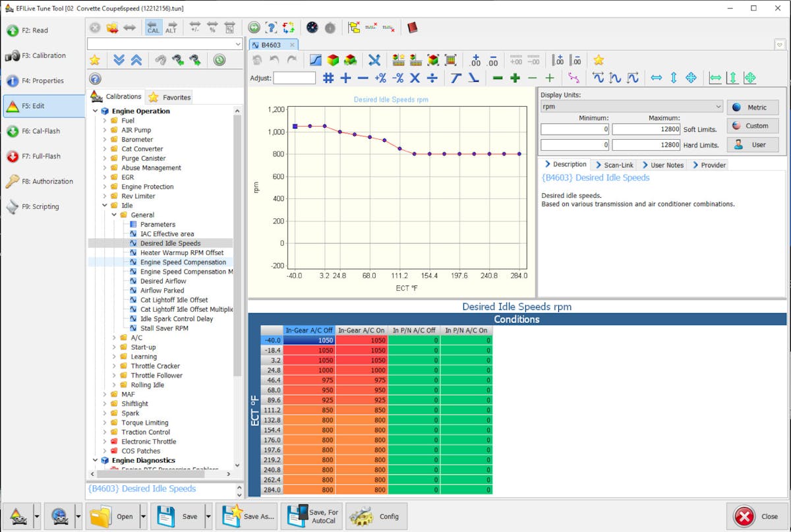This screenshot has width=791, height=532.
Task: Open the Scan-Link tab
Action: coord(613,165)
